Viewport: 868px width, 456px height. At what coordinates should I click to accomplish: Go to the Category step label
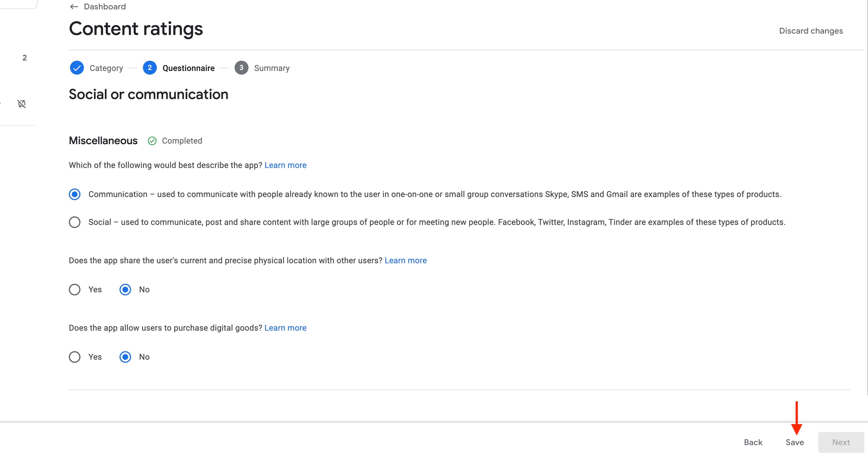(x=106, y=68)
